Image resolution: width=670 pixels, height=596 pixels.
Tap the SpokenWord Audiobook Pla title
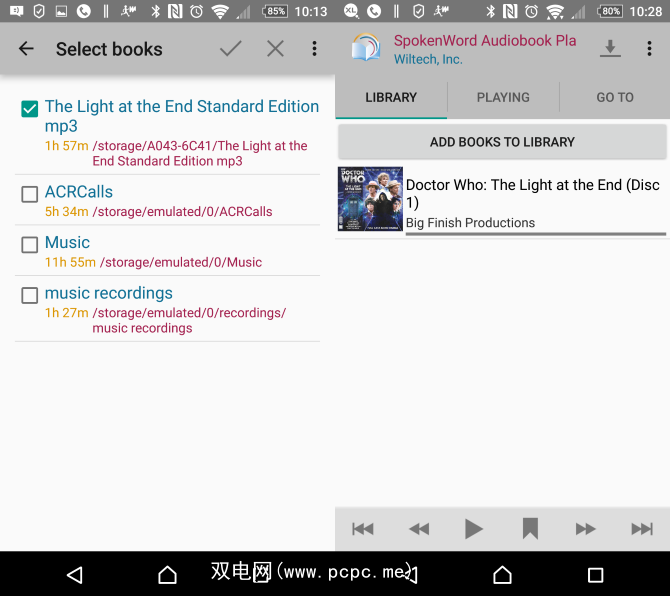pos(485,41)
